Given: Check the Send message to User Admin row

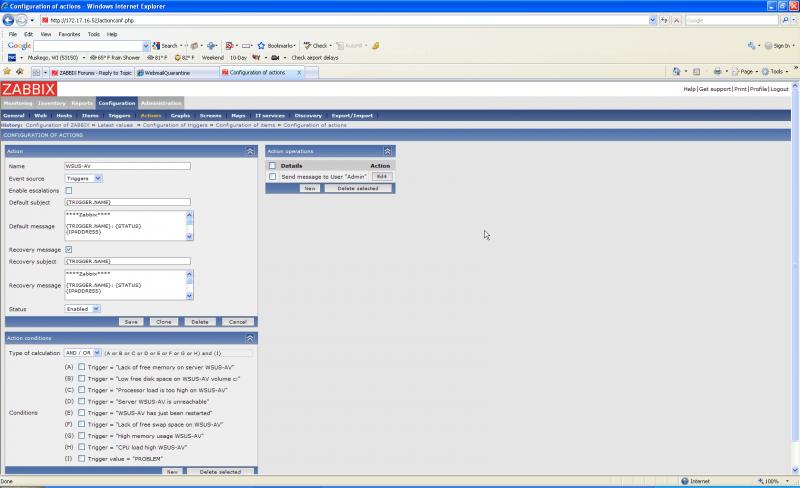Looking at the screenshot, I should [x=272, y=177].
